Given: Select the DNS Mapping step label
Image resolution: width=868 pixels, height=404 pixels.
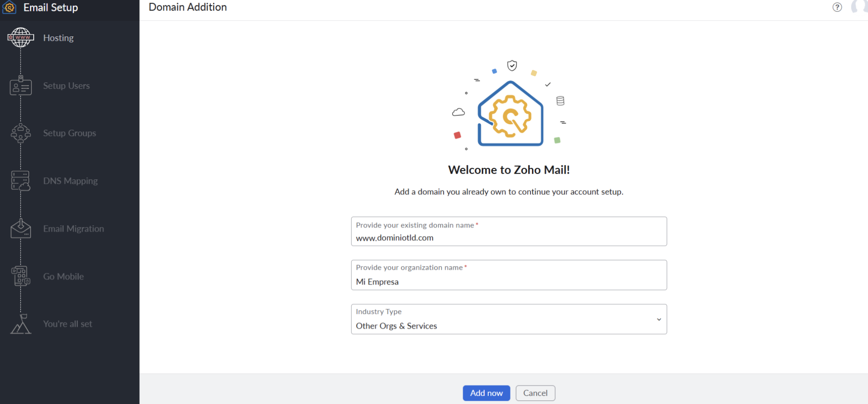Looking at the screenshot, I should click(x=70, y=181).
